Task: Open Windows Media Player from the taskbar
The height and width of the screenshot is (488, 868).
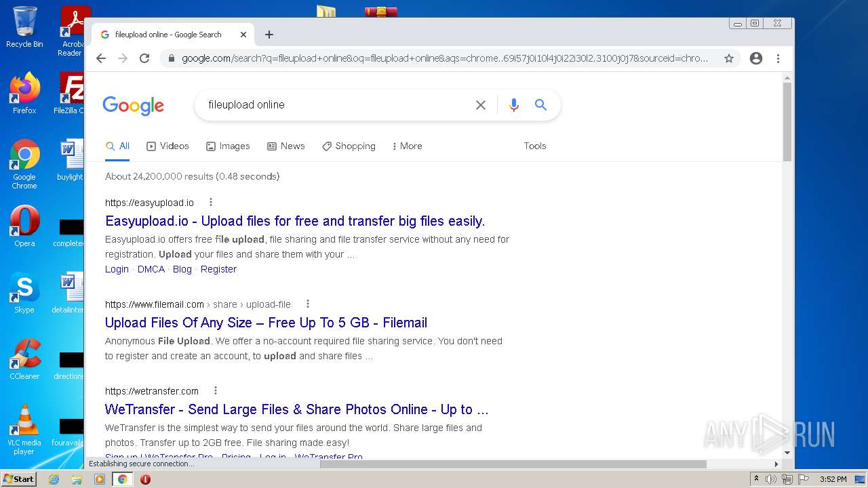Action: 100,479
